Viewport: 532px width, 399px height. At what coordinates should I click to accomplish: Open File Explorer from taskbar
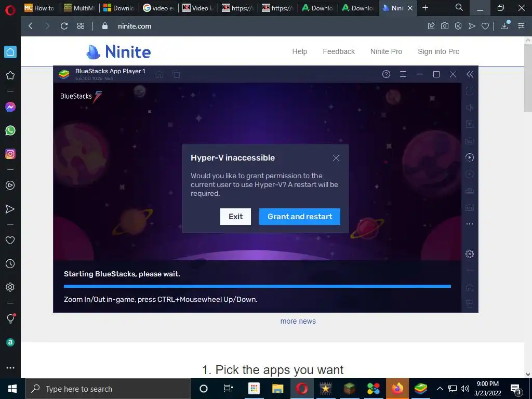point(277,389)
